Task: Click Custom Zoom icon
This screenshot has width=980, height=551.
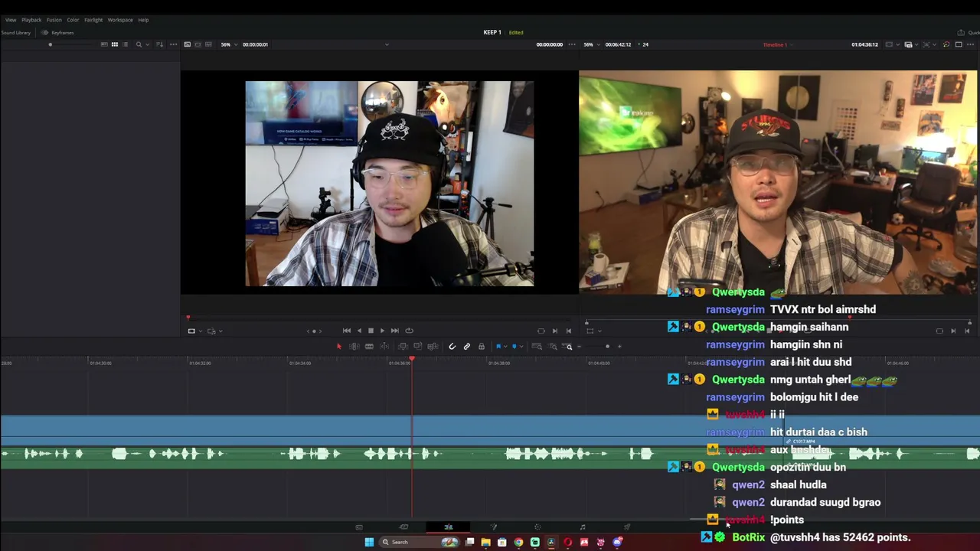Action: pos(568,347)
